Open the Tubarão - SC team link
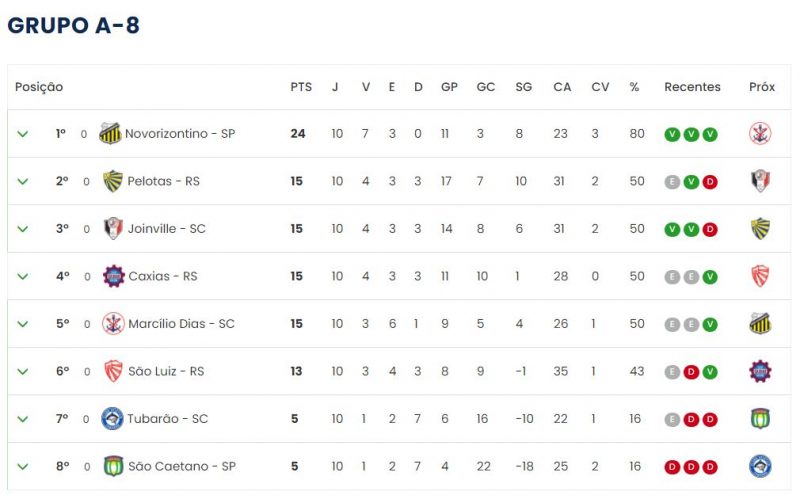Image resolution: width=800 pixels, height=499 pixels. click(167, 418)
